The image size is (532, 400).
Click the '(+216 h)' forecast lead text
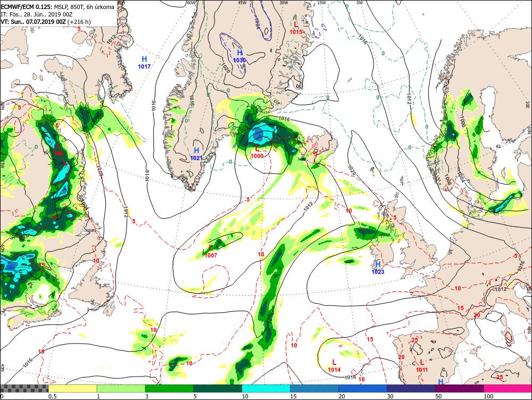[79, 22]
